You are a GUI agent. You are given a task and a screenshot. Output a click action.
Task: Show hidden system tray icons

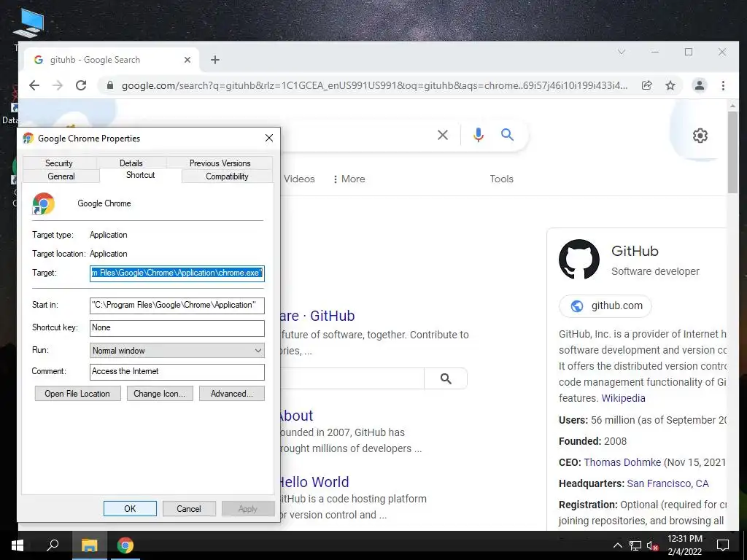[617, 545]
